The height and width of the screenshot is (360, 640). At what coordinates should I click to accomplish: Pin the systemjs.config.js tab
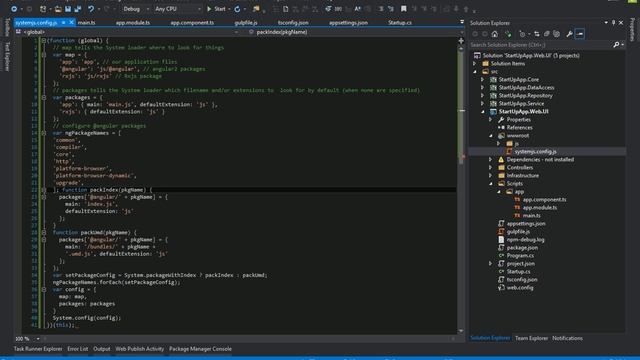[x=64, y=22]
